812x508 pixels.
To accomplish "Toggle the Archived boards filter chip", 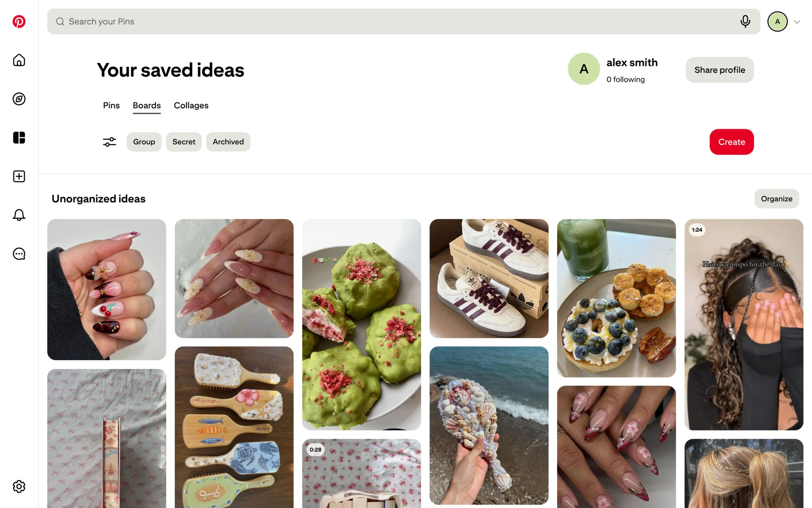I will pyautogui.click(x=228, y=142).
